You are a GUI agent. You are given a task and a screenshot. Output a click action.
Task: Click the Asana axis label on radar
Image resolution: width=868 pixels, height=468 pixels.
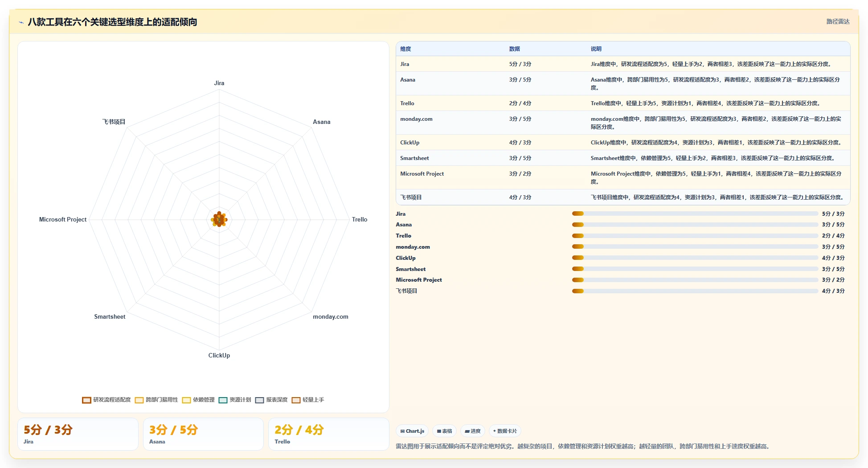pos(321,122)
